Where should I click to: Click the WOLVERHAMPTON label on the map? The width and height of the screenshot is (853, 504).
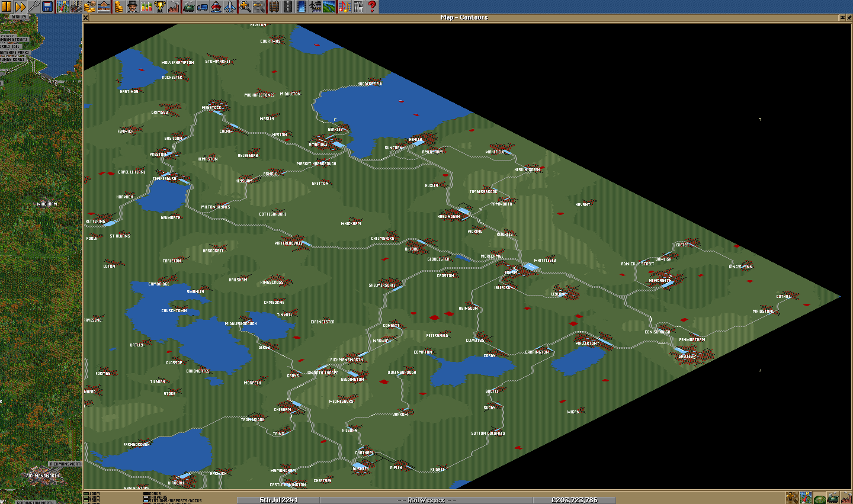177,62
